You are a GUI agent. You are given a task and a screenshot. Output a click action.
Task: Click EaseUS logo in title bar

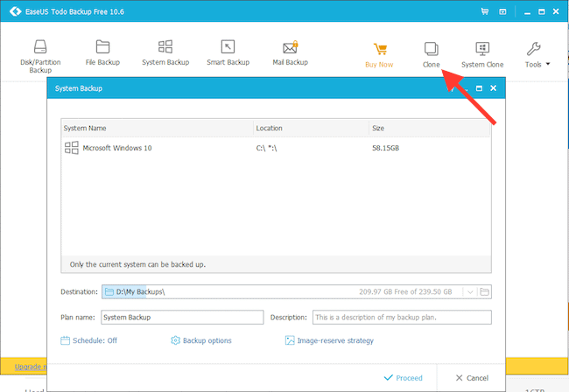pyautogui.click(x=15, y=11)
